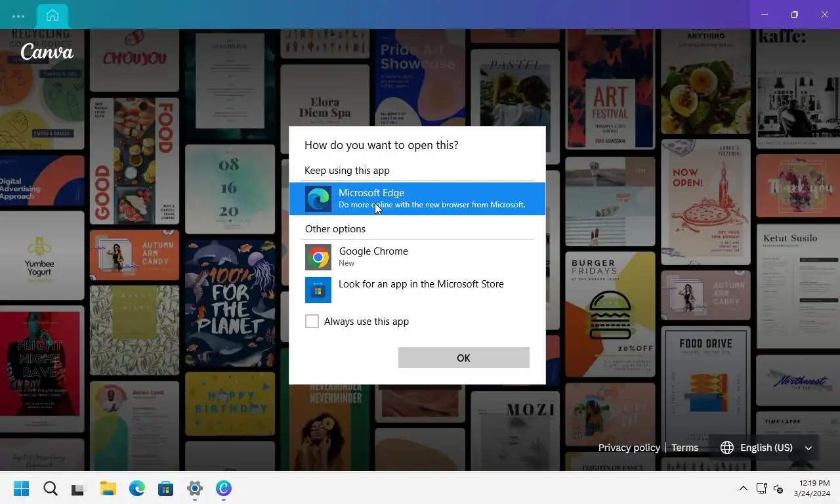Click the Northwest logo thumbnail
The width and height of the screenshot is (840, 504).
(x=798, y=381)
